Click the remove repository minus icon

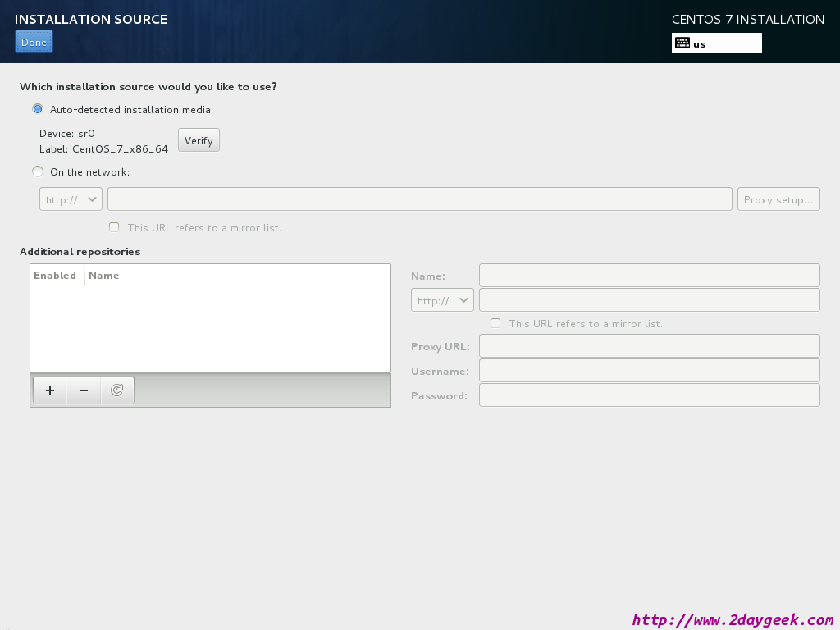click(84, 390)
